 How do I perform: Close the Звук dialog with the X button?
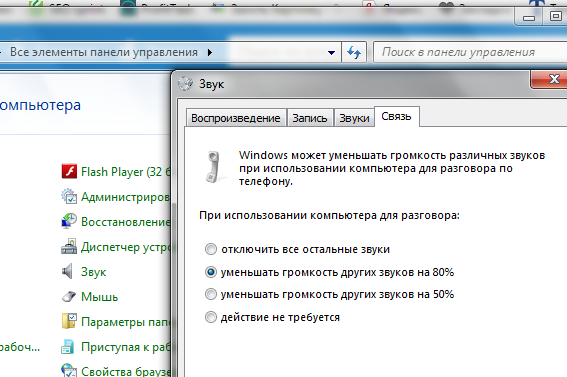550,79
